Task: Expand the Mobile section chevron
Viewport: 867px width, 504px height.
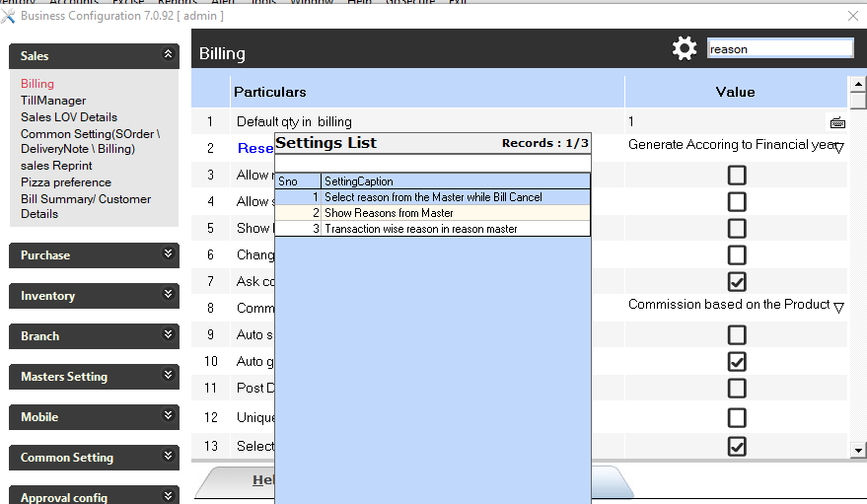Action: pos(169,416)
